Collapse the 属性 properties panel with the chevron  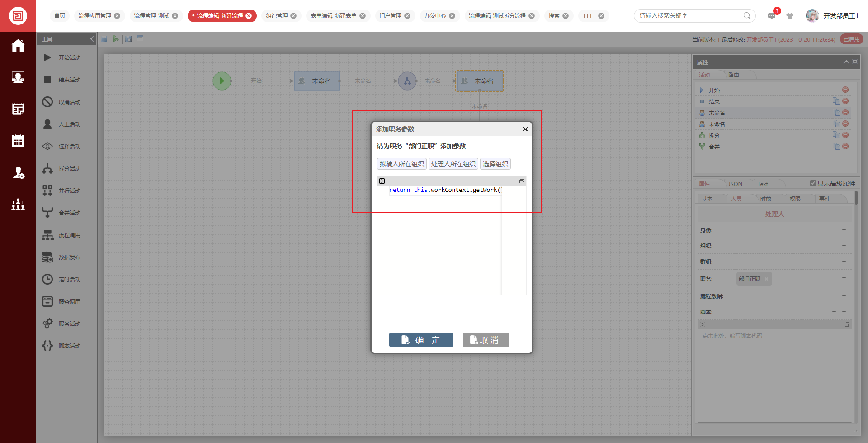point(846,62)
